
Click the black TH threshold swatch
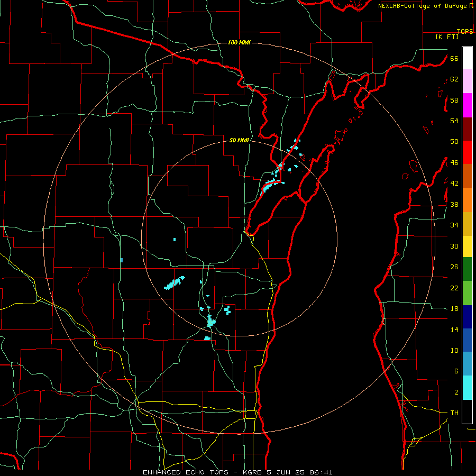467,411
